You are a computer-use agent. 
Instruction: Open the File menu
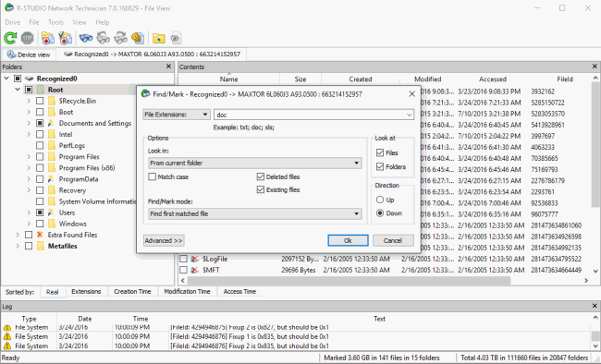[x=34, y=22]
